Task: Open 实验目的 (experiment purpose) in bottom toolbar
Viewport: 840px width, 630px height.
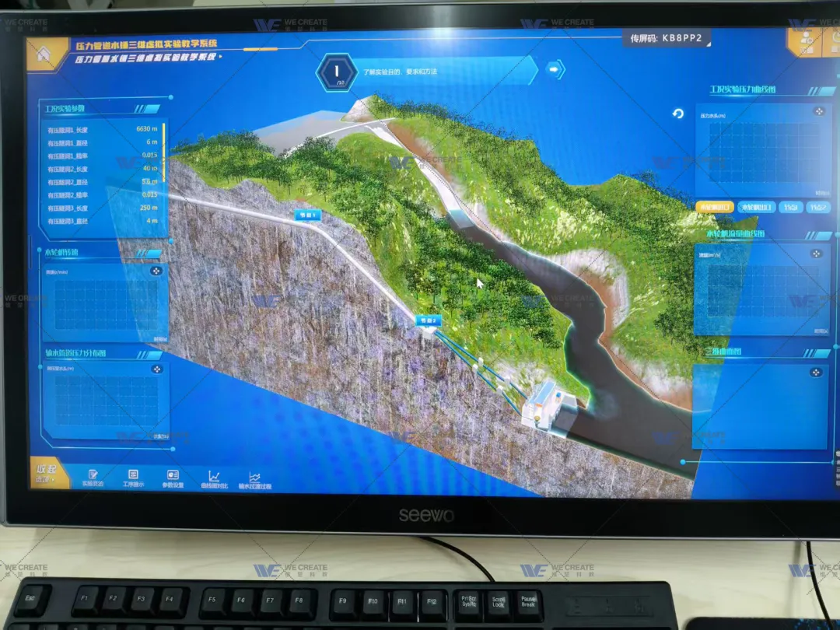Action: point(93,478)
